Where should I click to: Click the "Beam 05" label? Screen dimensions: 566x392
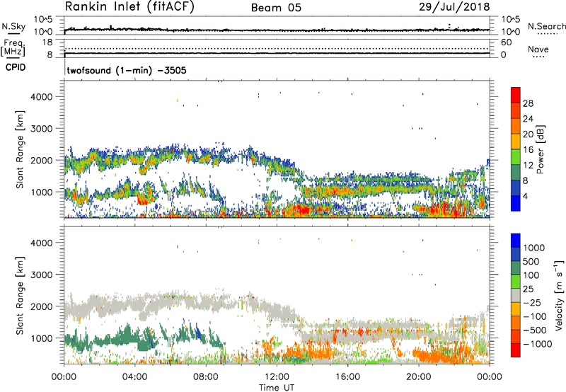[x=276, y=8]
